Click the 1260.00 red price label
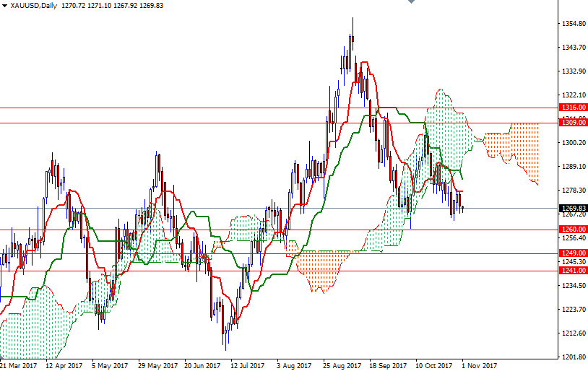The width and height of the screenshot is (588, 371). tap(573, 230)
